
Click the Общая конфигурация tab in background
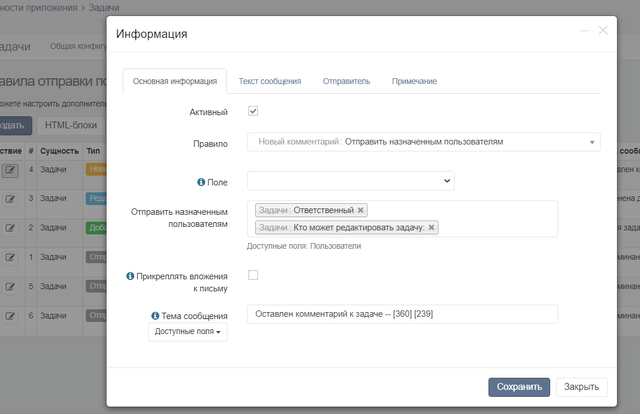point(78,46)
